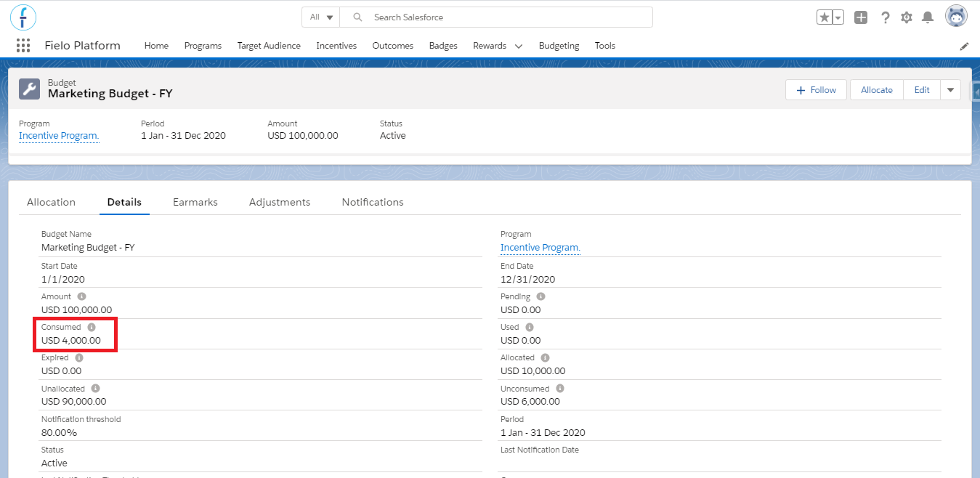Screen dimensions: 980x478
Task: Click the info icon next to Pending
Action: [540, 296]
